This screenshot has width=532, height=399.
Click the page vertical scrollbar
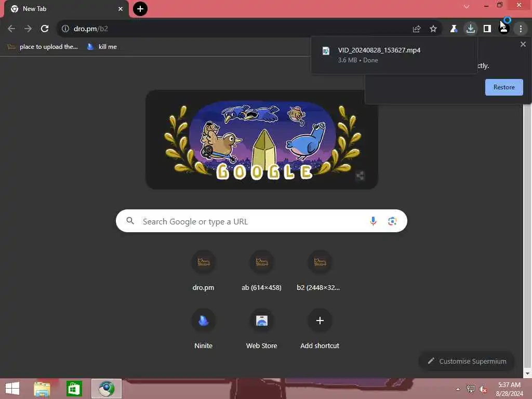click(527, 237)
